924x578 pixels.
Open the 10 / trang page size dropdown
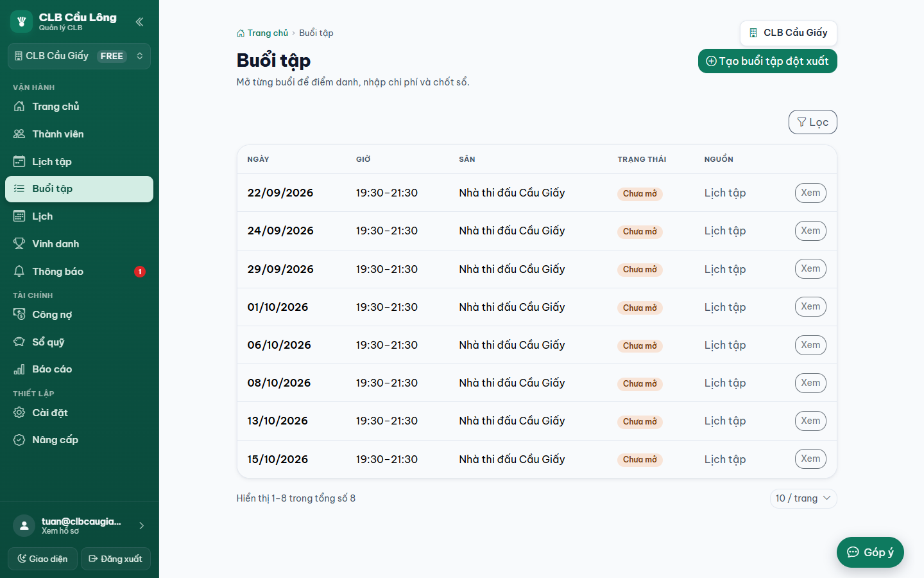(803, 498)
